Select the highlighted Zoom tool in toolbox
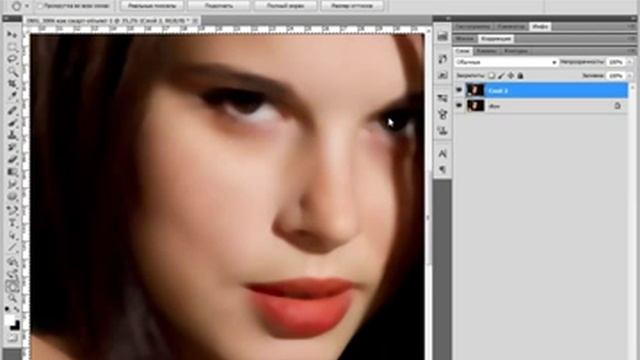This screenshot has height=360, width=640. click(12, 287)
